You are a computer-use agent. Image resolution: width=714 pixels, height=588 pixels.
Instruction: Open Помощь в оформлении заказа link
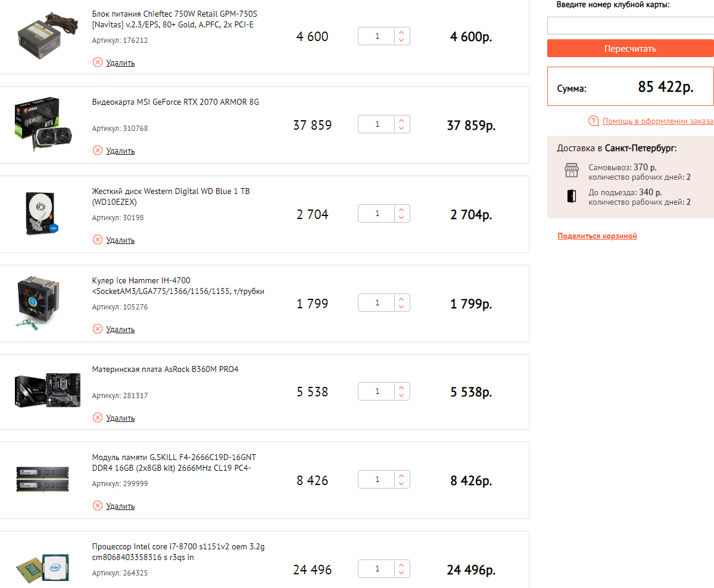[x=657, y=121]
